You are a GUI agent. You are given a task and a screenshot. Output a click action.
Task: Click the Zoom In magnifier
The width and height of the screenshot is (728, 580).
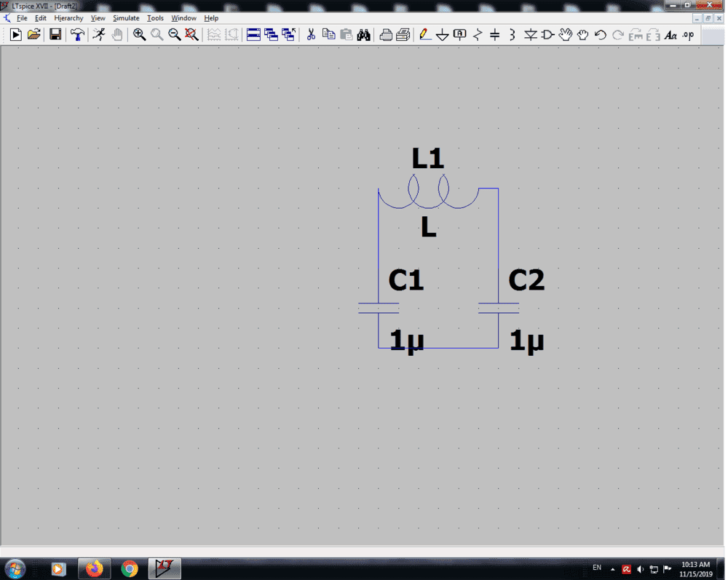[139, 34]
